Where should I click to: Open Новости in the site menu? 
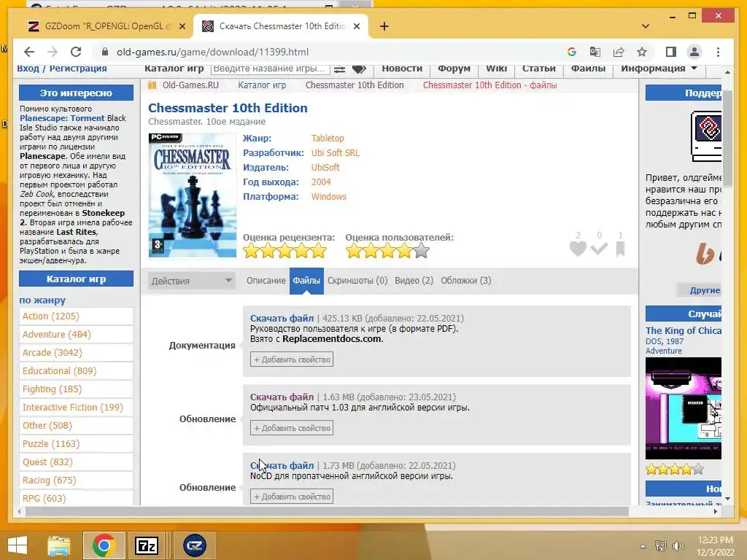click(402, 69)
